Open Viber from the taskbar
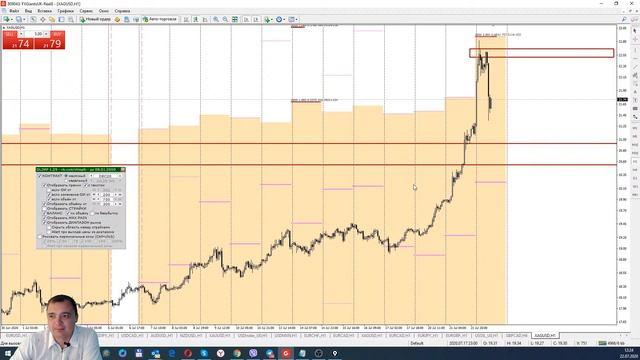The height and width of the screenshot is (360, 640). point(253,353)
